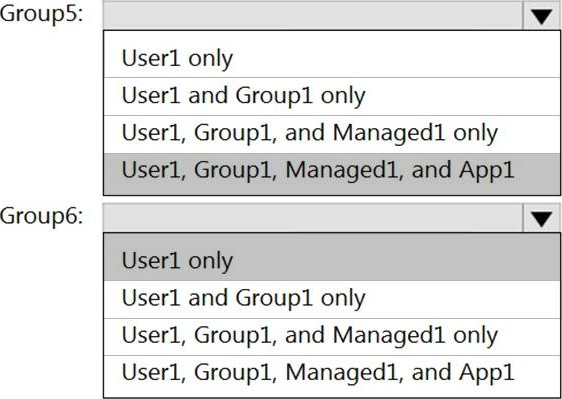Click the empty gray Group5 selection box

click(313, 15)
